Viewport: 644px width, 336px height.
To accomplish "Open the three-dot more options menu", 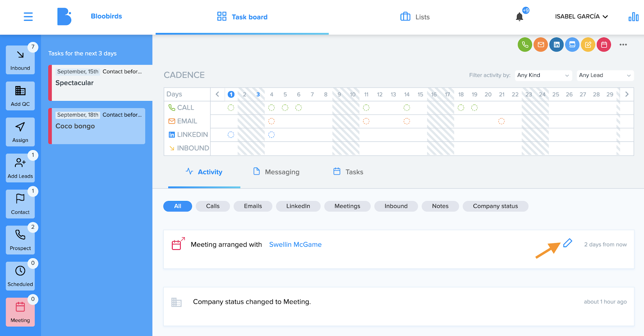I will [x=623, y=45].
